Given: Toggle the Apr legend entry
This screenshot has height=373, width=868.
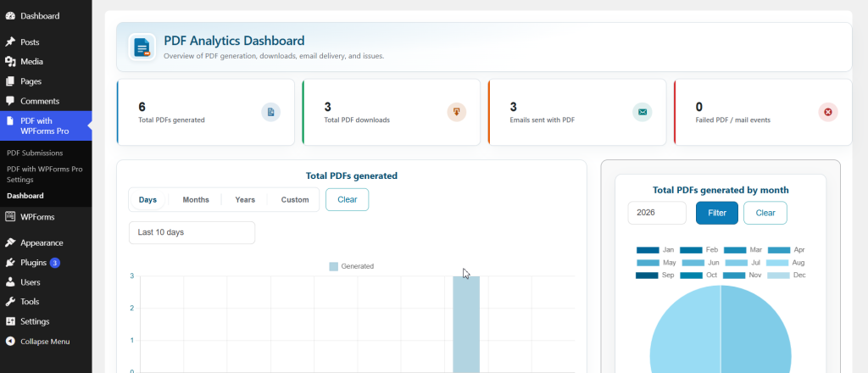Looking at the screenshot, I should (x=786, y=250).
